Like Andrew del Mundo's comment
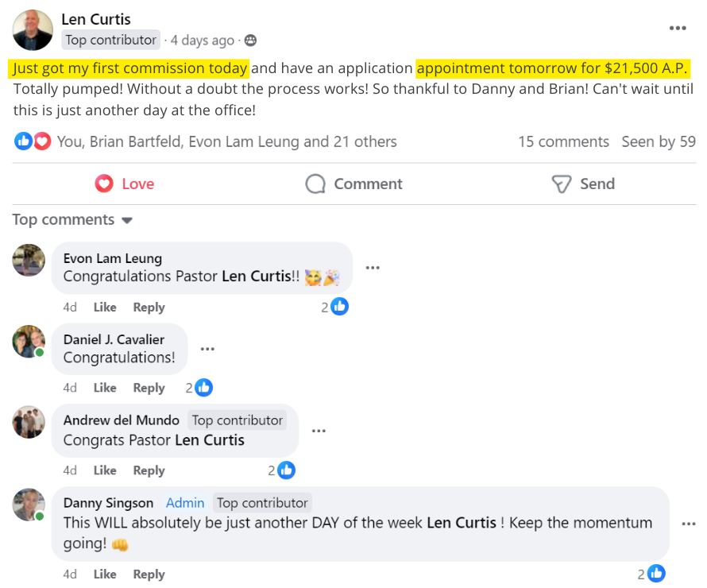The image size is (707, 588). point(105,470)
